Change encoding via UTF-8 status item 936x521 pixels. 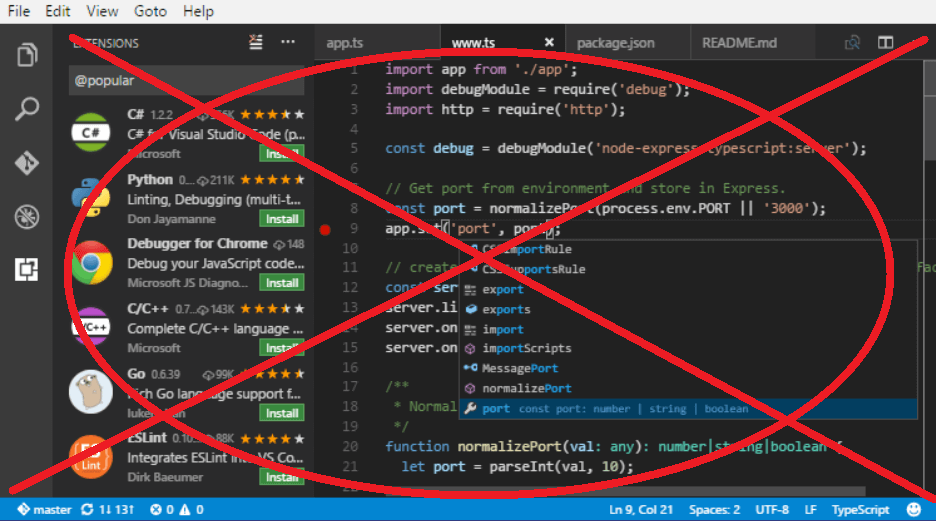coord(772,510)
